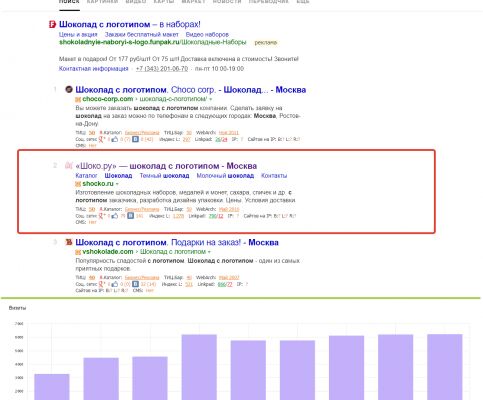Click thumbs-up like icon in vshokolade stats
Image resolution: width=483 pixels, height=400 pixels.
[115, 284]
